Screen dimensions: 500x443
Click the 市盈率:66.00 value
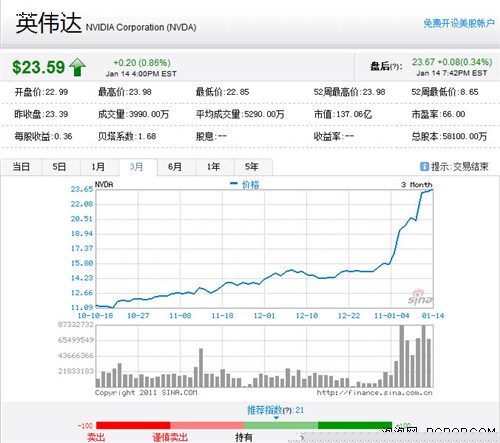438,114
